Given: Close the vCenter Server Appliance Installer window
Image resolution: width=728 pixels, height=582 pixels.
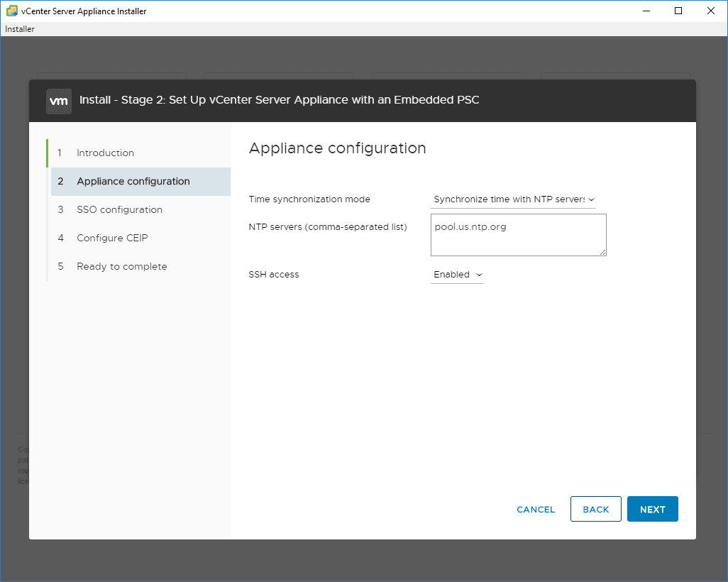Looking at the screenshot, I should pos(711,11).
